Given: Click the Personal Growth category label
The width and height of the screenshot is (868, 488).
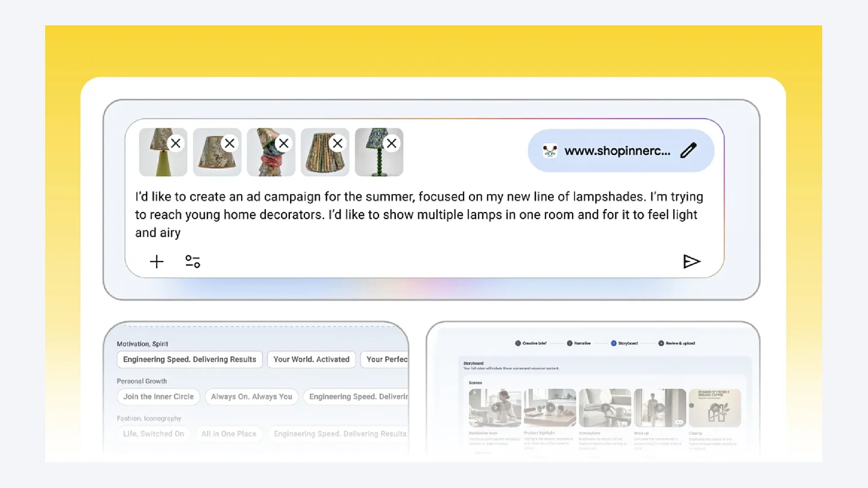Looking at the screenshot, I should [142, 381].
